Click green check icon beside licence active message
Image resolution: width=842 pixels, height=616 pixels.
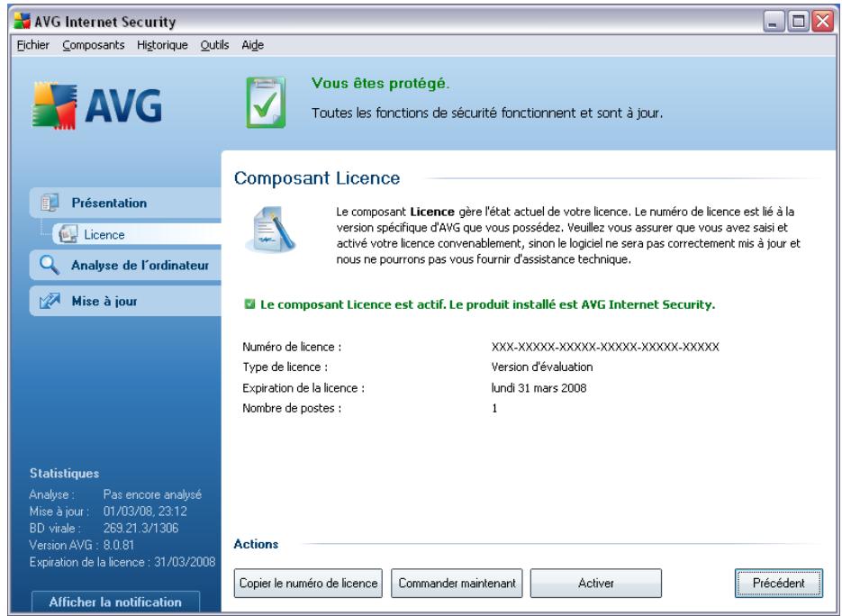249,304
